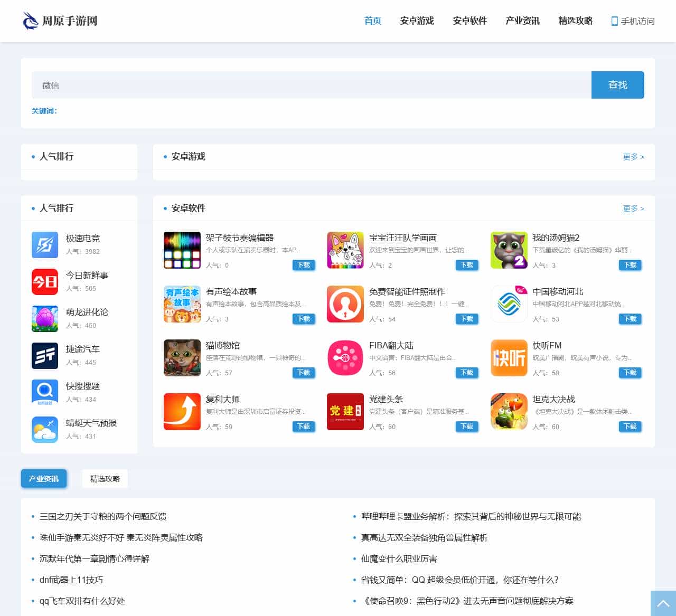Select the 蜻蜓天气预报 weather icon
This screenshot has height=616, width=676.
(x=45, y=430)
